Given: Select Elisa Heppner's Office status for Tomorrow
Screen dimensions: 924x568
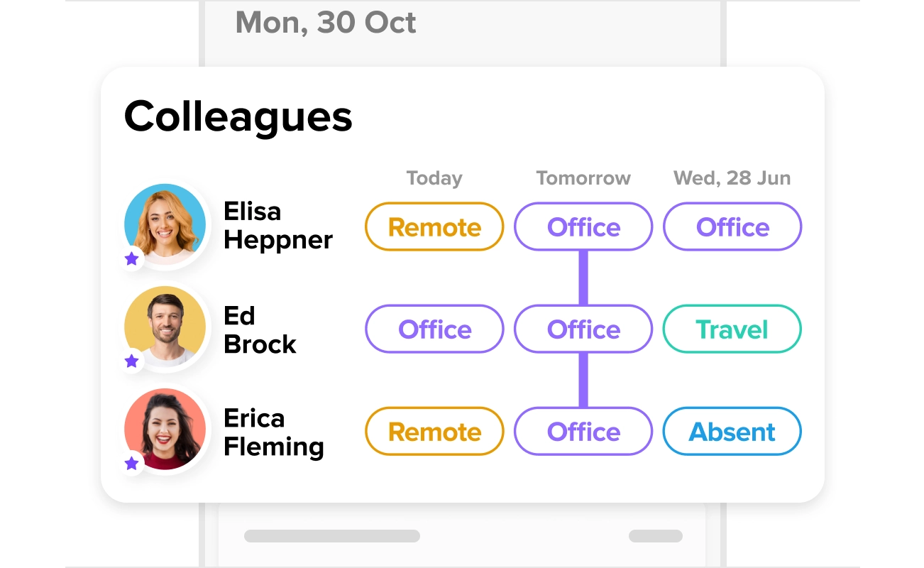Looking at the screenshot, I should [583, 226].
